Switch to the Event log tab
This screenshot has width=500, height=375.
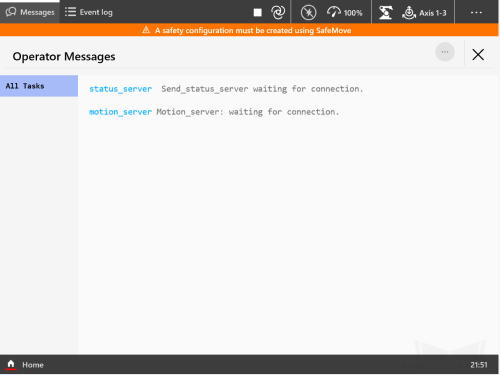click(x=89, y=12)
